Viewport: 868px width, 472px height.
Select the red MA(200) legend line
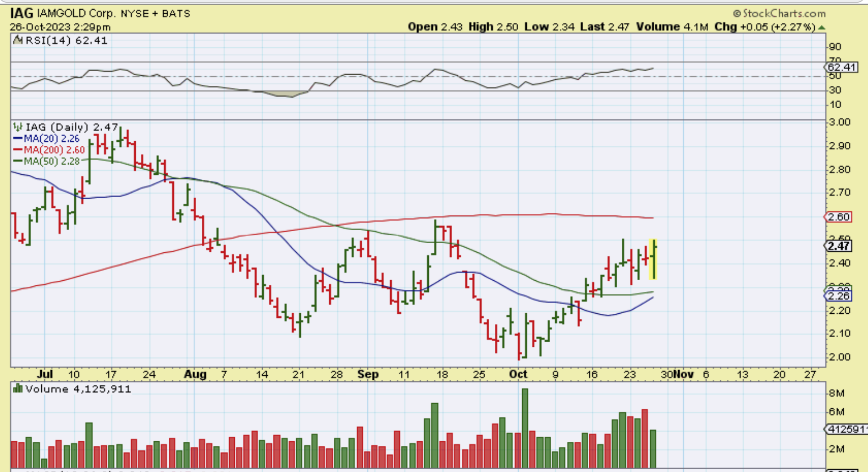coord(18,150)
